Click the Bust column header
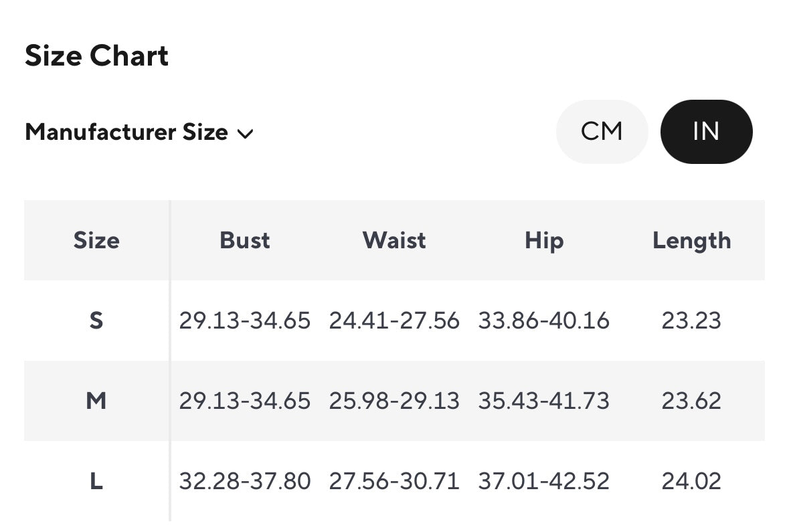Viewport: 789px width, 532px height. 245,240
